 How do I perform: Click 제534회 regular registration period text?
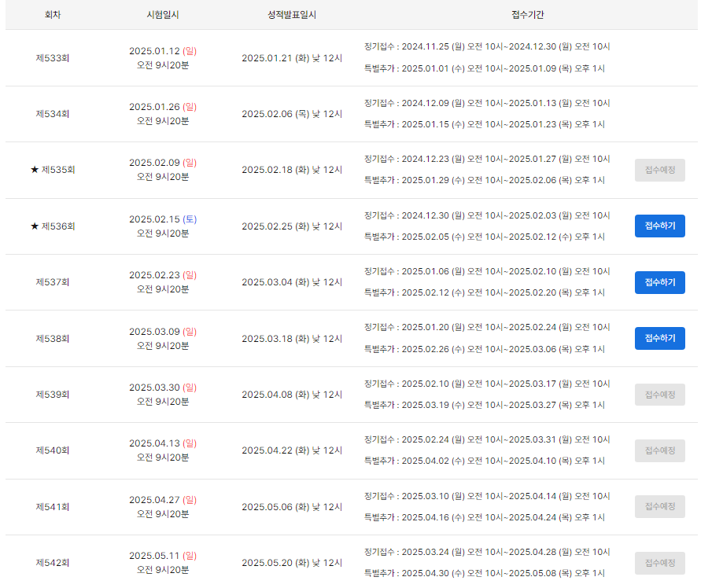(487, 103)
